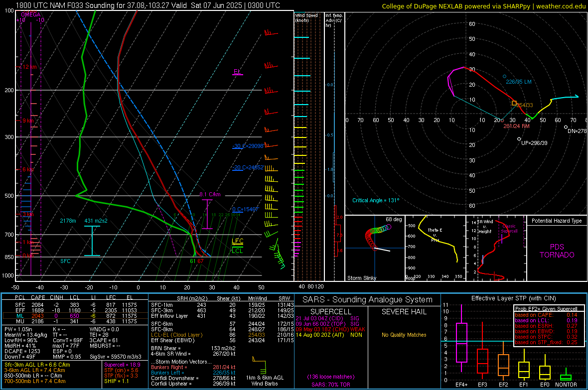Click the 6 km height marker
This screenshot has width=588, height=390.
point(28,169)
